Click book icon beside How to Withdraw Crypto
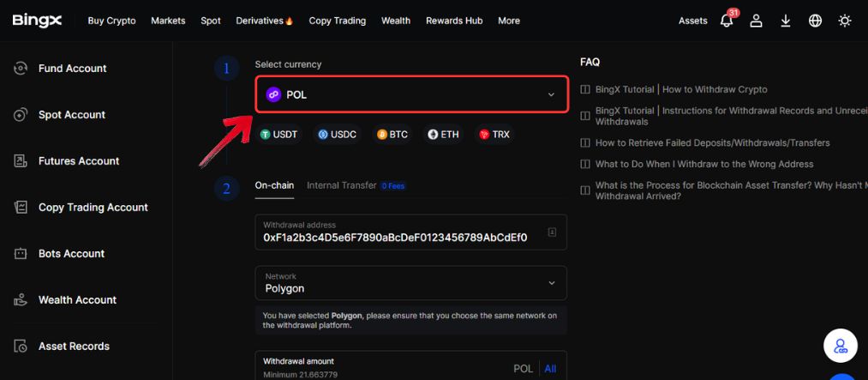 (x=585, y=90)
